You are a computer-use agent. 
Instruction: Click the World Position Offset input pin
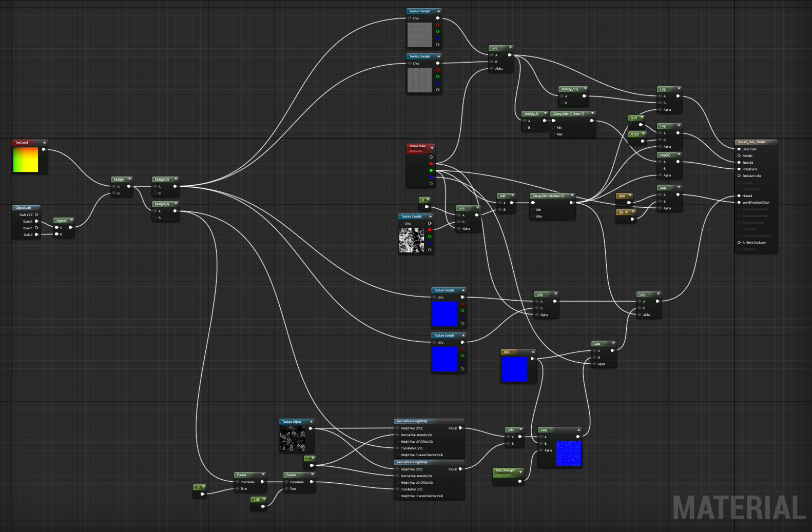click(x=739, y=203)
